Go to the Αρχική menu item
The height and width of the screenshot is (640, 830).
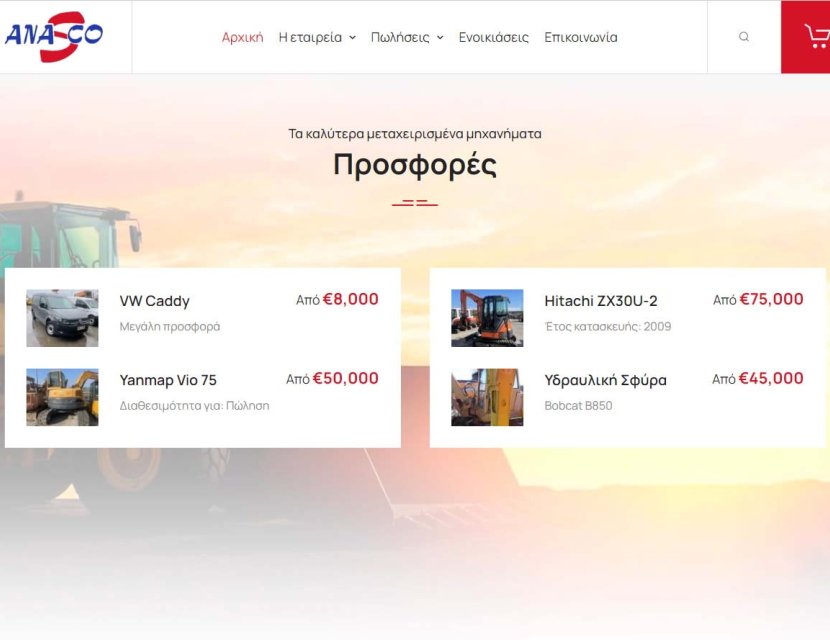(x=242, y=37)
